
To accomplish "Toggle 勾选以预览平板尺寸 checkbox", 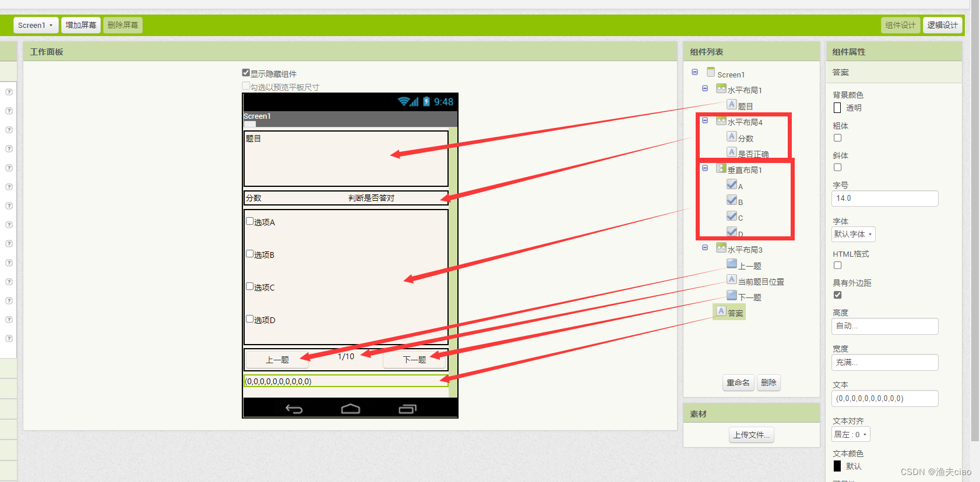I will tap(246, 86).
